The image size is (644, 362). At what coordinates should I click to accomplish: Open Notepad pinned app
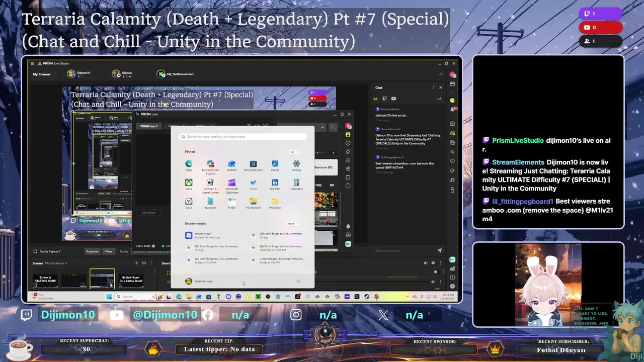click(210, 203)
